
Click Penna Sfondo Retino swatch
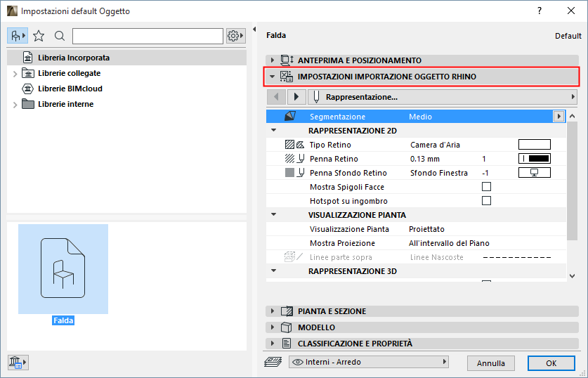coord(535,173)
